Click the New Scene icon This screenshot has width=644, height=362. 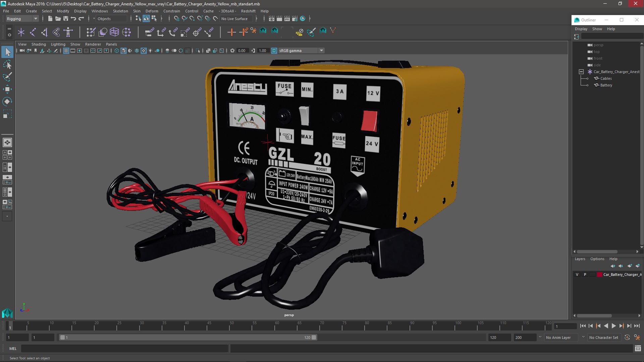[x=50, y=19]
